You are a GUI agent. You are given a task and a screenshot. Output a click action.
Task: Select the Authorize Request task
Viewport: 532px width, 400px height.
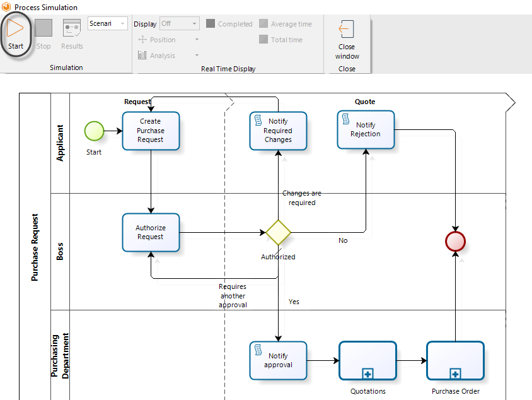coord(151,232)
